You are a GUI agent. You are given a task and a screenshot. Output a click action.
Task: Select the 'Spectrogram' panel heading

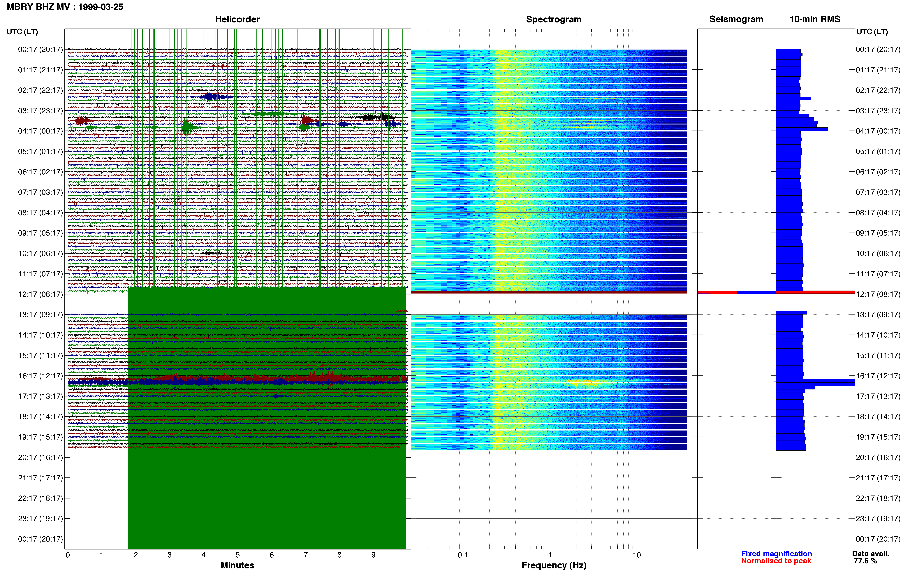pos(554,20)
